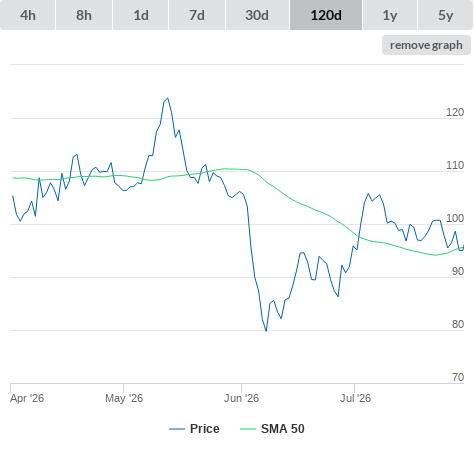Toggle the SMA 50 legend entry
Image resolution: width=474 pixels, height=455 pixels.
click(x=272, y=429)
